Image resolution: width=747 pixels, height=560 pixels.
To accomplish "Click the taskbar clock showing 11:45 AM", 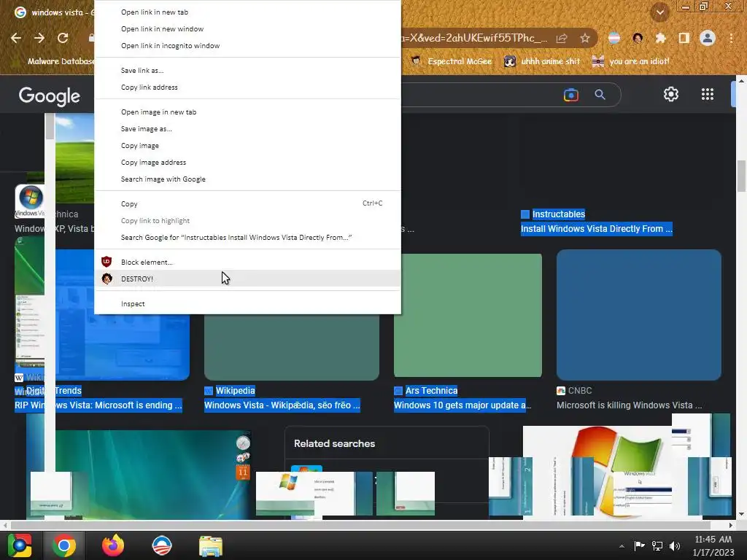I will coord(713,545).
